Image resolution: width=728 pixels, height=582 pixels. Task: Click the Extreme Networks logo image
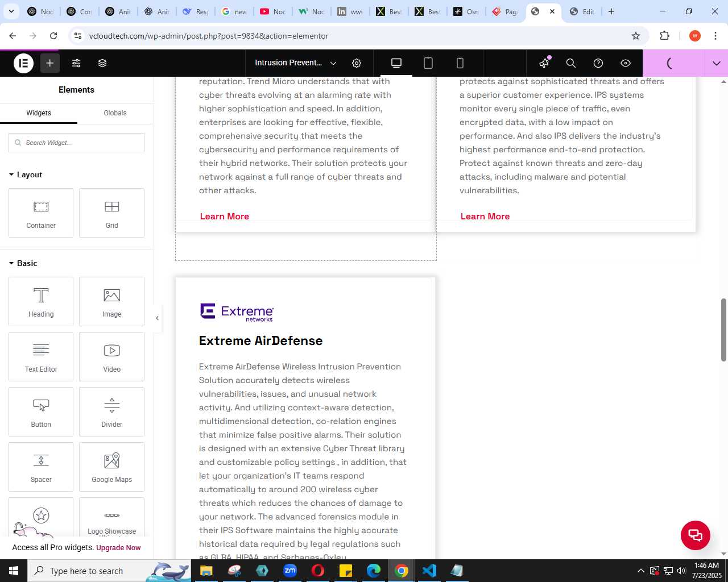click(x=237, y=312)
